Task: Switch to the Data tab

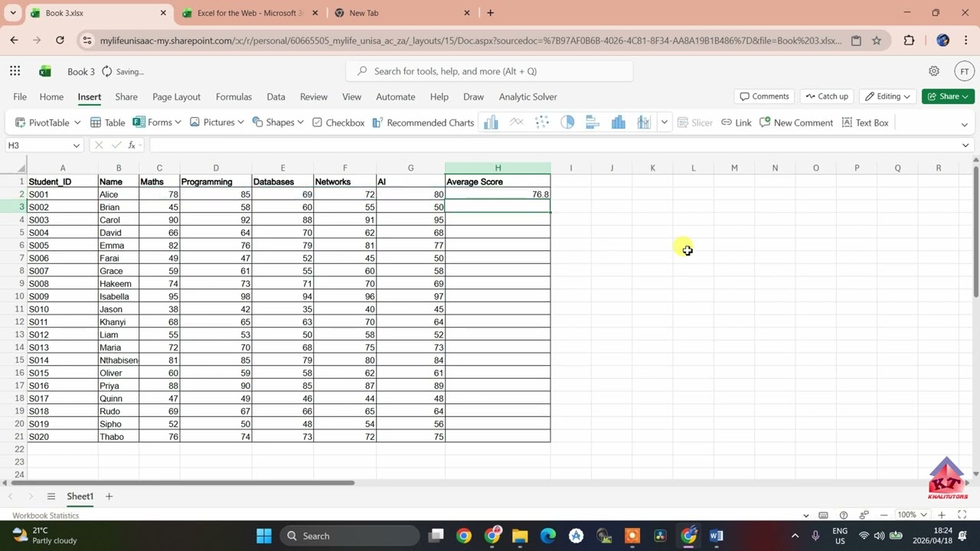Action: pos(276,96)
